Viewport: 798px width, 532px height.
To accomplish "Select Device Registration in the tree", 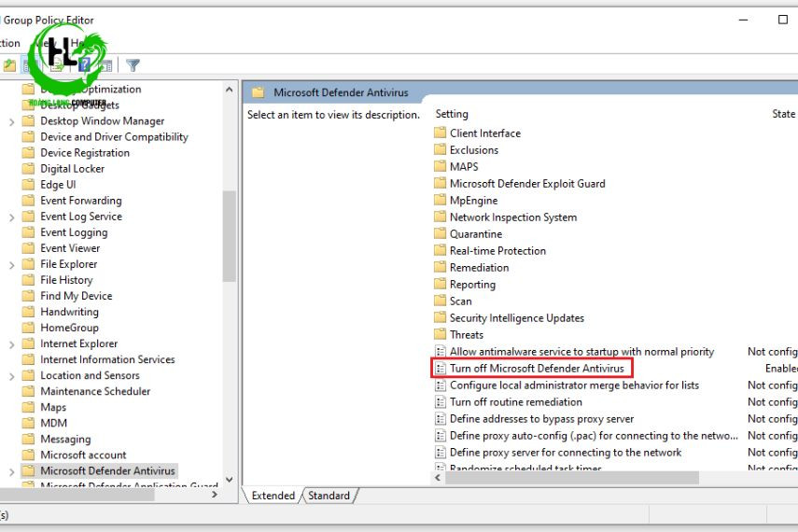I will pyautogui.click(x=85, y=153).
